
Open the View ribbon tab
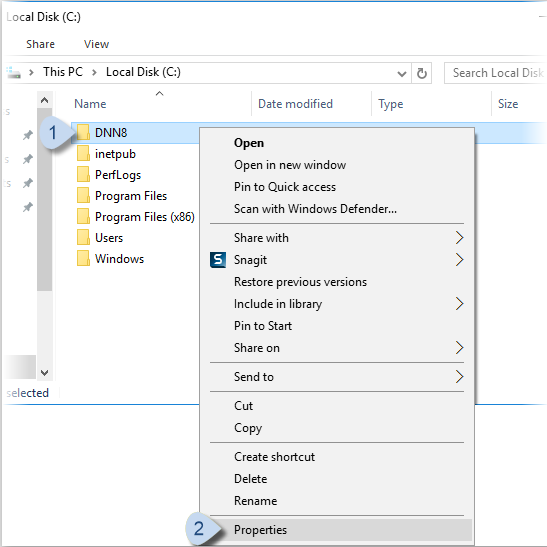(x=96, y=44)
